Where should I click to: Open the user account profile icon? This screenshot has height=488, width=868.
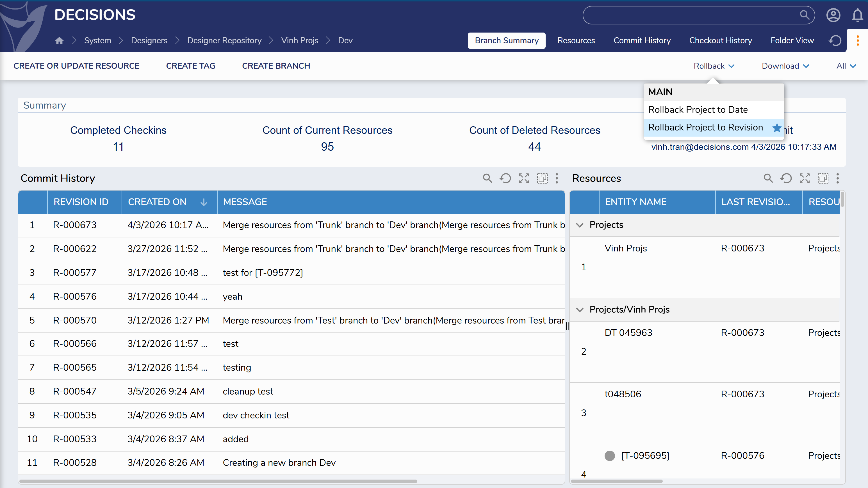click(x=833, y=15)
